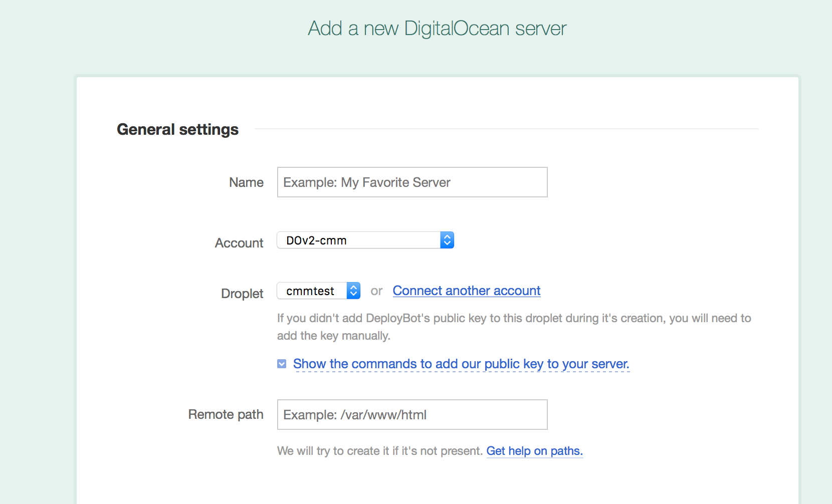This screenshot has width=832, height=504.
Task: Toggle the blue arrow icon beside Show the commands
Action: click(x=282, y=364)
